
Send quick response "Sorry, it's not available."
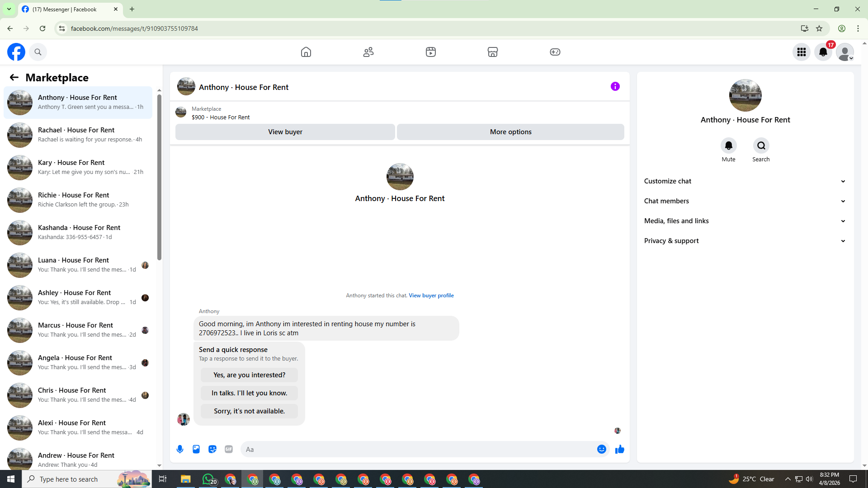[249, 411]
